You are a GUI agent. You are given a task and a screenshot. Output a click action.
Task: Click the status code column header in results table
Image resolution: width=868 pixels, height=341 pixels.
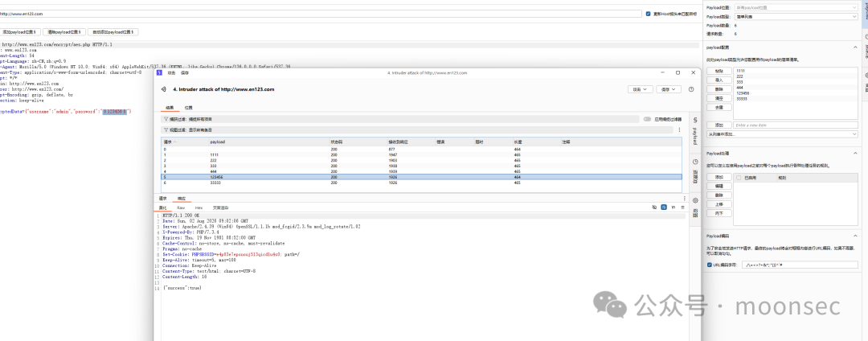[358, 142]
